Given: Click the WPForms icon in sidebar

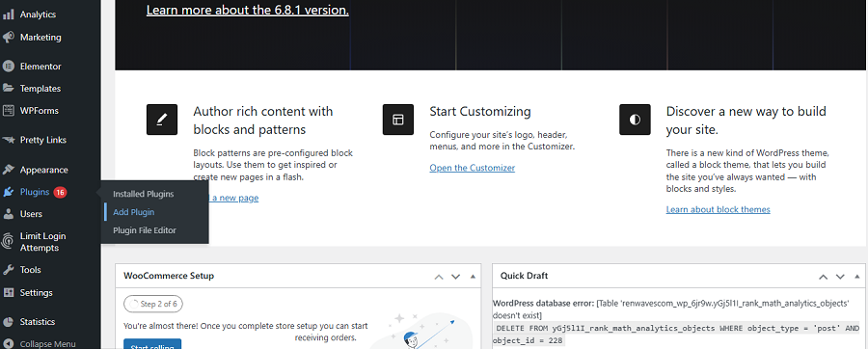Looking at the screenshot, I should [x=9, y=111].
